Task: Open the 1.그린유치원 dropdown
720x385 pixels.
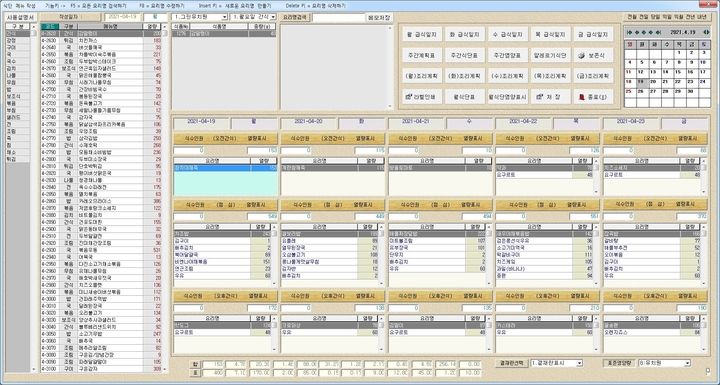Action: [x=200, y=17]
